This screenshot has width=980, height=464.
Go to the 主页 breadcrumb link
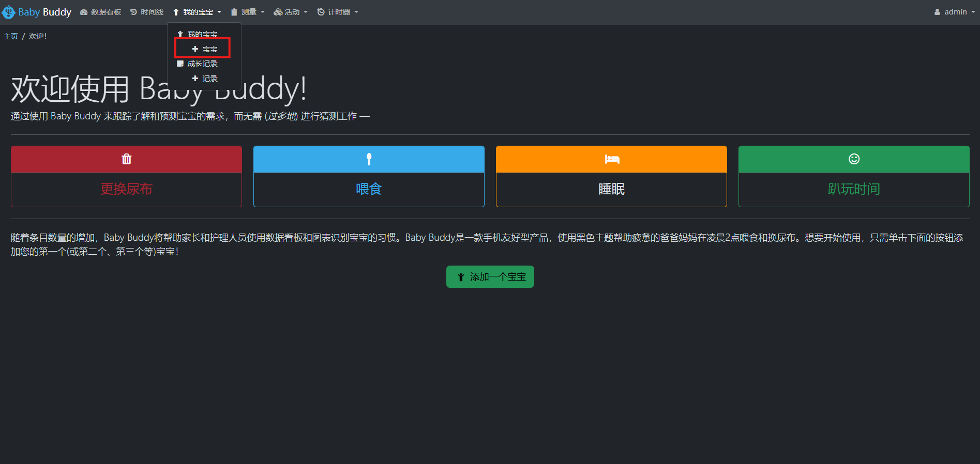coord(10,36)
